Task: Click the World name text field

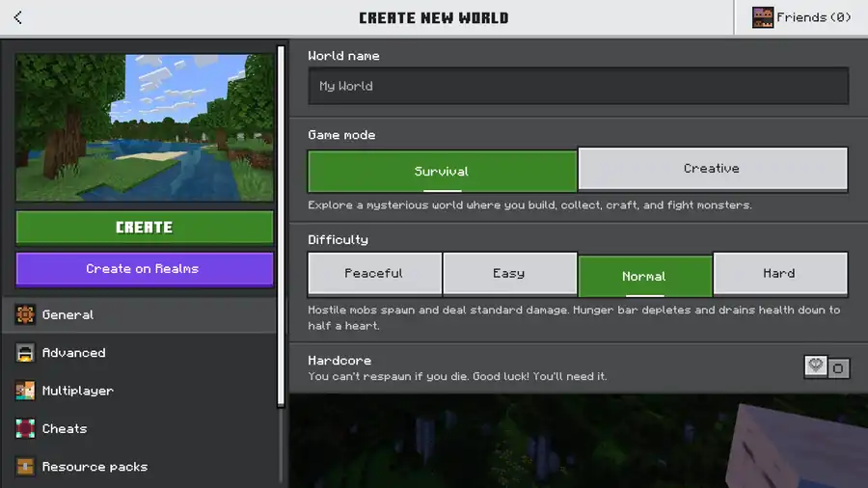Action: pyautogui.click(x=579, y=86)
